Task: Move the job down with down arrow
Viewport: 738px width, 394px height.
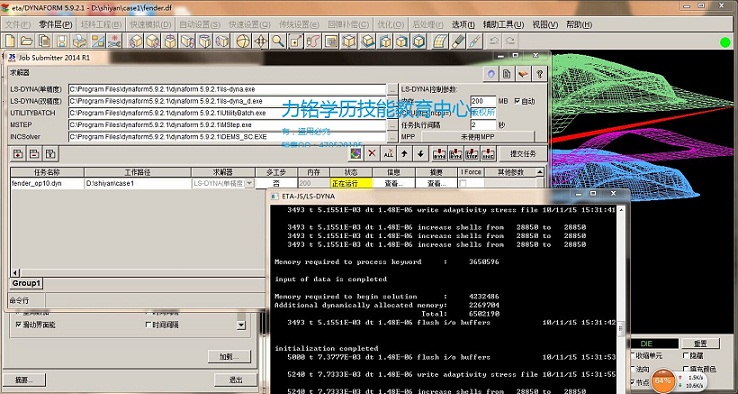Action: [421, 153]
